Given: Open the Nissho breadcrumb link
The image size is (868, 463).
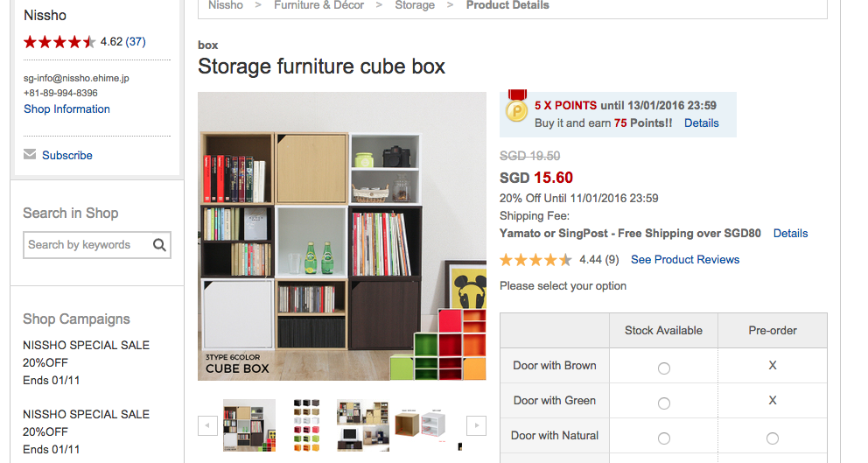Looking at the screenshot, I should (226, 5).
